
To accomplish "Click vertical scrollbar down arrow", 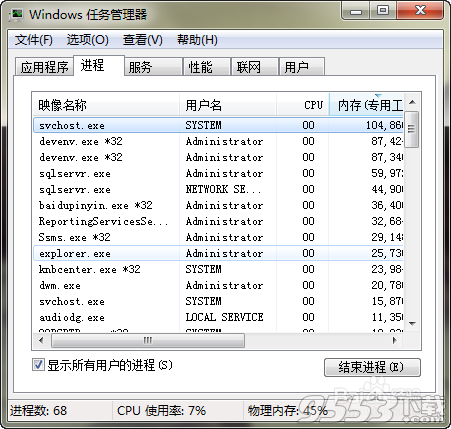I will coord(412,324).
